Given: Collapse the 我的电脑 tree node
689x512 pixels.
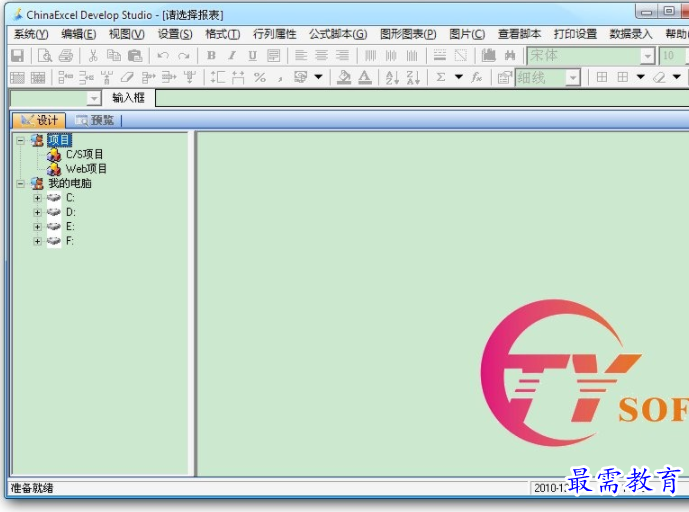Looking at the screenshot, I should click(21, 184).
